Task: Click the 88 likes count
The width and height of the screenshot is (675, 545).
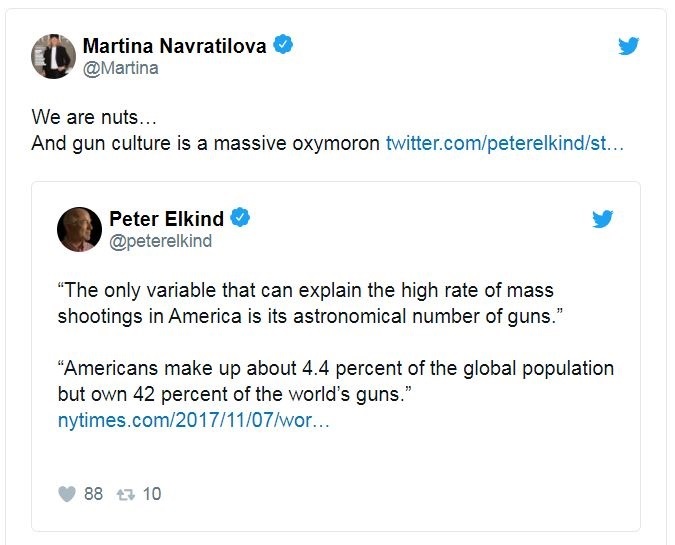Action: point(93,494)
